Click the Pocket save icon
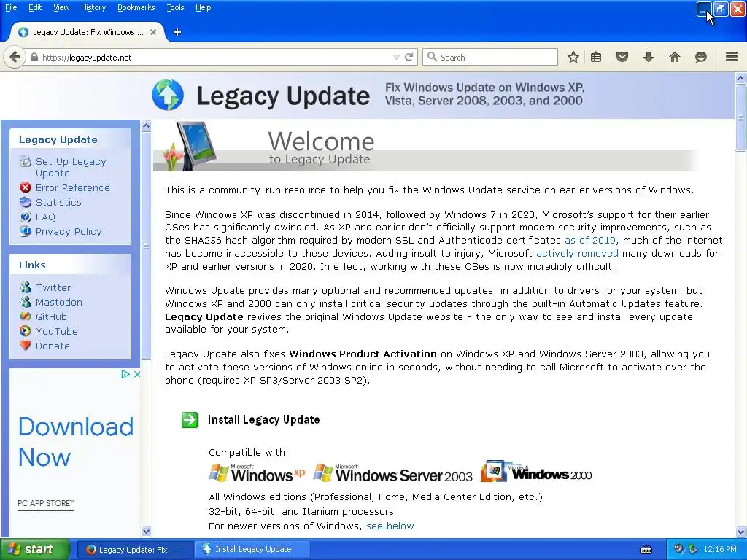 pos(622,57)
